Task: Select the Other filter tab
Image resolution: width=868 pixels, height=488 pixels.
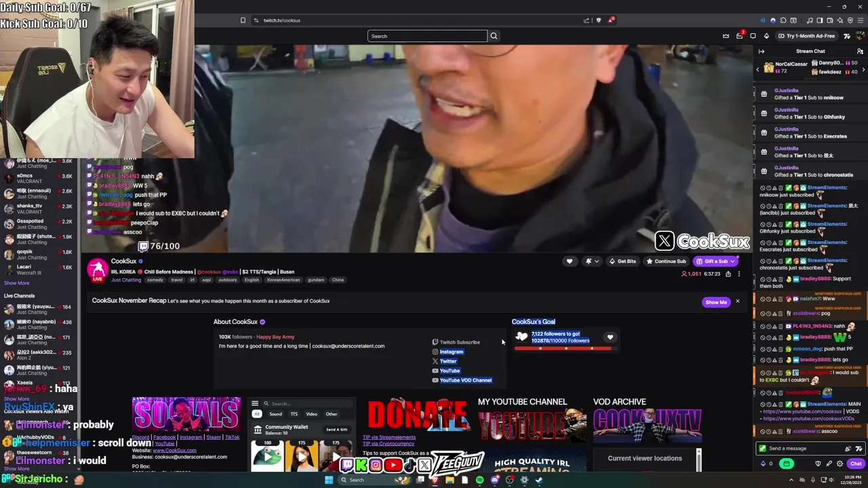Action: pyautogui.click(x=331, y=414)
